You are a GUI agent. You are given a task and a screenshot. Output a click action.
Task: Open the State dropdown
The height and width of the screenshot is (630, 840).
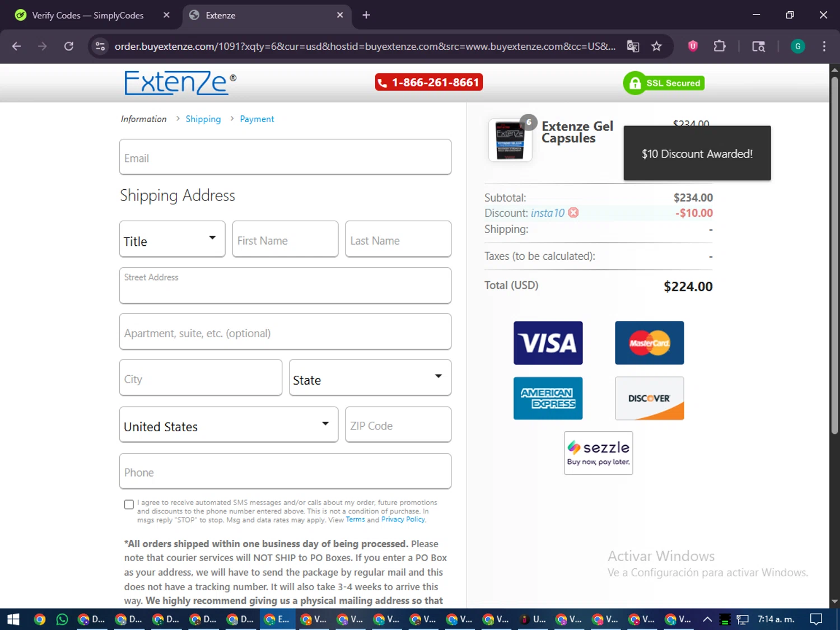(x=370, y=377)
